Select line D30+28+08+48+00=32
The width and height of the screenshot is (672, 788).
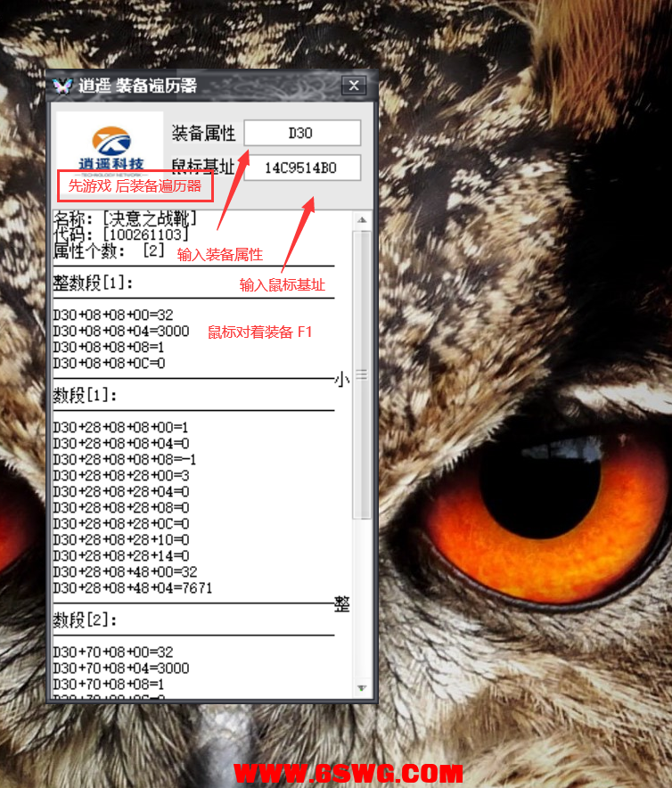(x=125, y=572)
